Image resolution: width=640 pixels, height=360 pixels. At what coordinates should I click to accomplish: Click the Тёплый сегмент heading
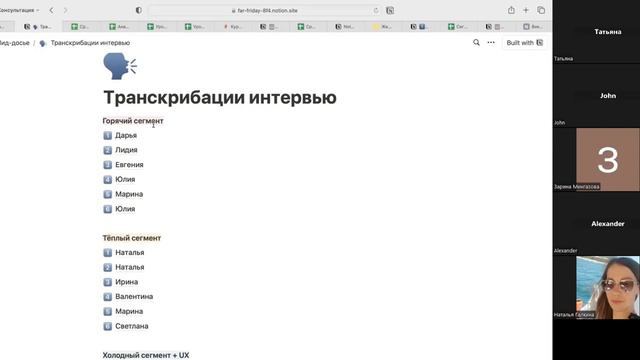tap(132, 238)
